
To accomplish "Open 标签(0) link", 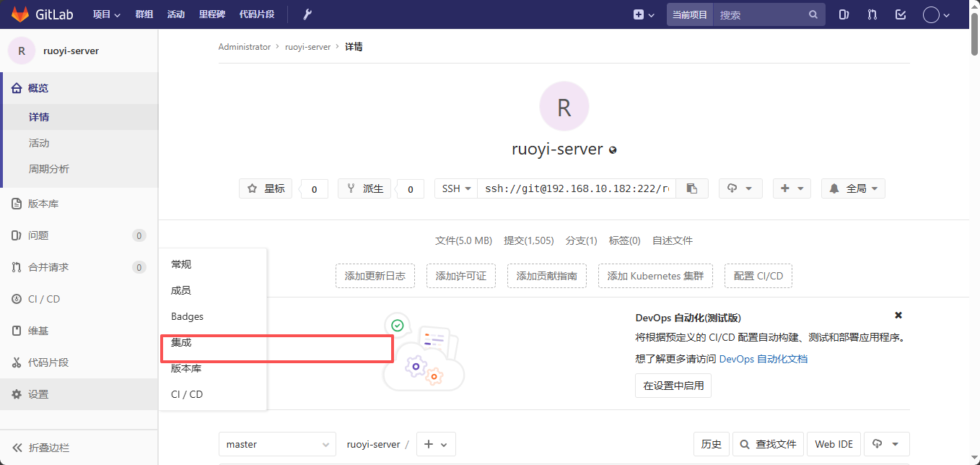I will [625, 240].
